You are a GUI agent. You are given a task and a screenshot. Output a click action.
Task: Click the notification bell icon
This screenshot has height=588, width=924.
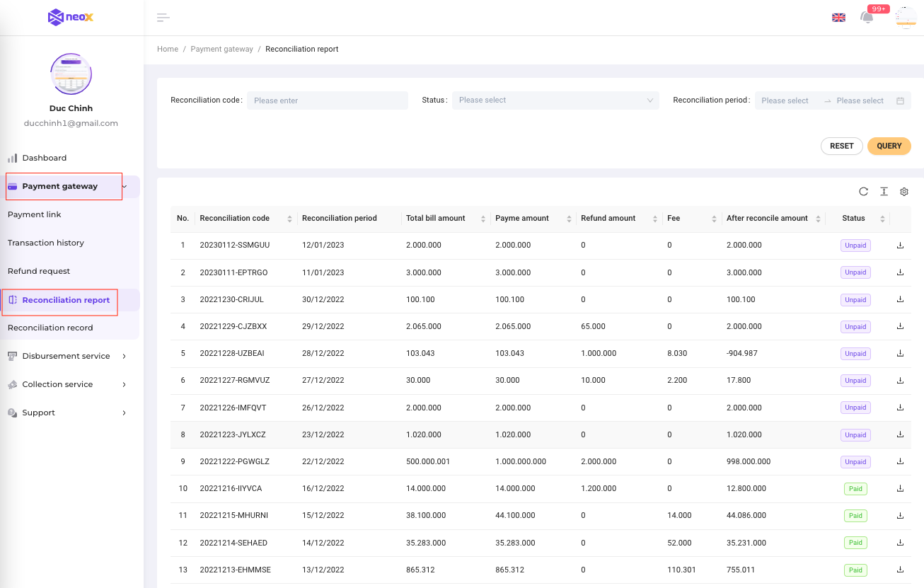[x=867, y=18]
